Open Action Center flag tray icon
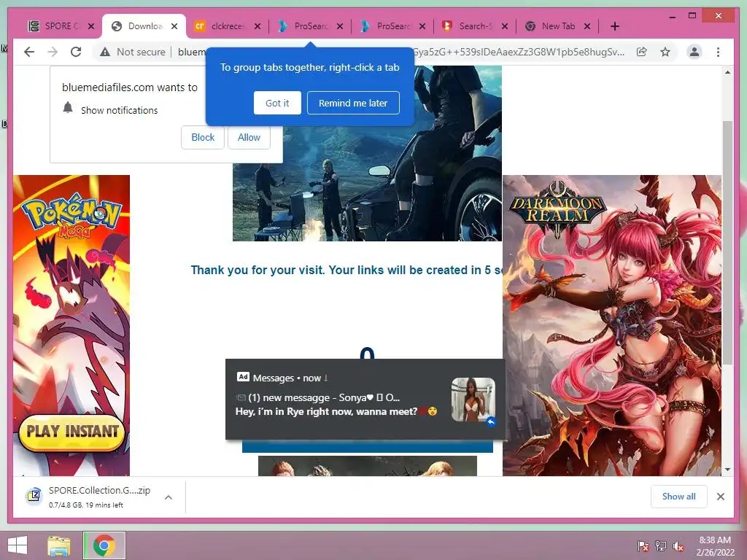Viewport: 747px width, 560px height. (643, 546)
